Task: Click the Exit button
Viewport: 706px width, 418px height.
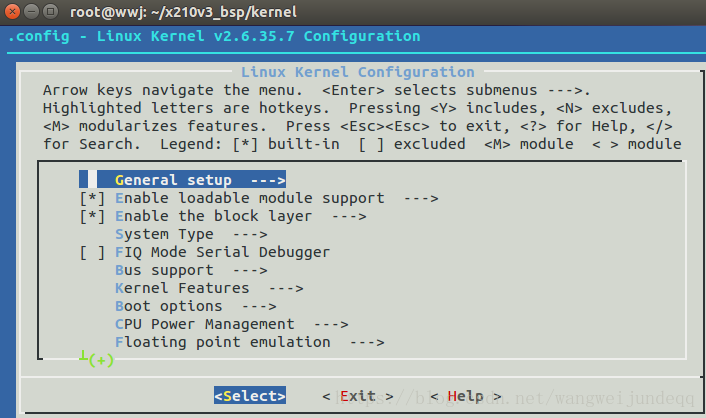Action: 358,396
